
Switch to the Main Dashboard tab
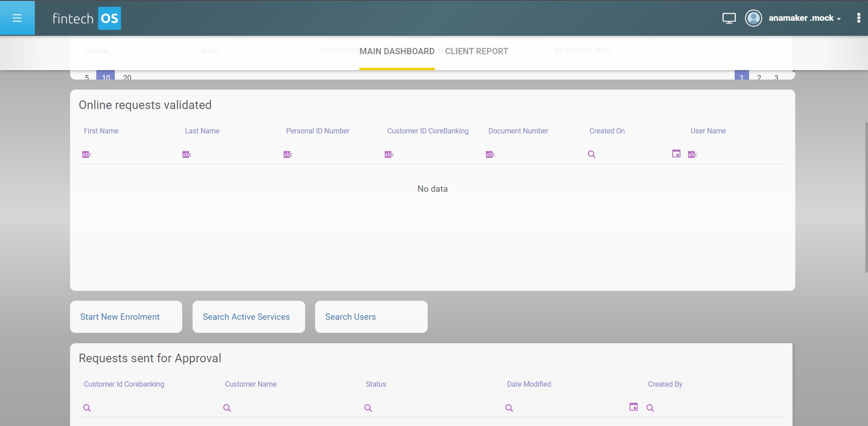click(396, 52)
